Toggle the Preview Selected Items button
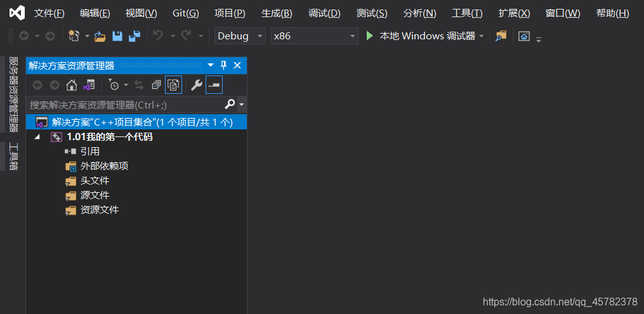644x314 pixels. pos(214,85)
